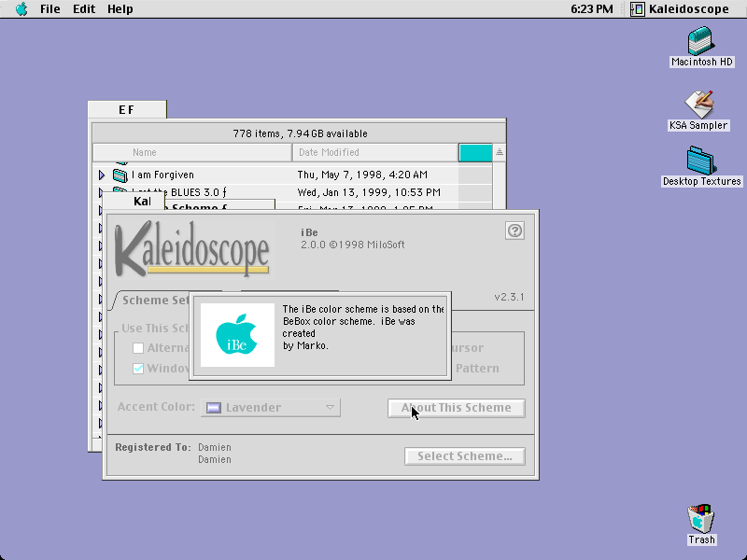The image size is (747, 560).
Task: Click the Registered To: Damien name
Action: coord(215,448)
